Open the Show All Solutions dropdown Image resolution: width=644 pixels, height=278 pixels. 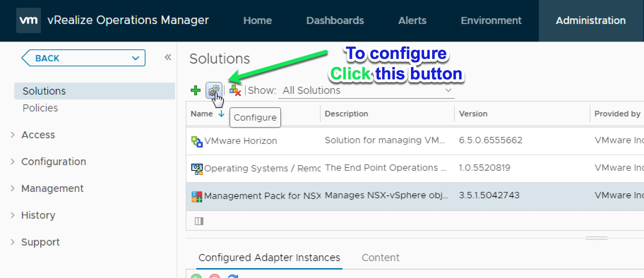tap(367, 90)
